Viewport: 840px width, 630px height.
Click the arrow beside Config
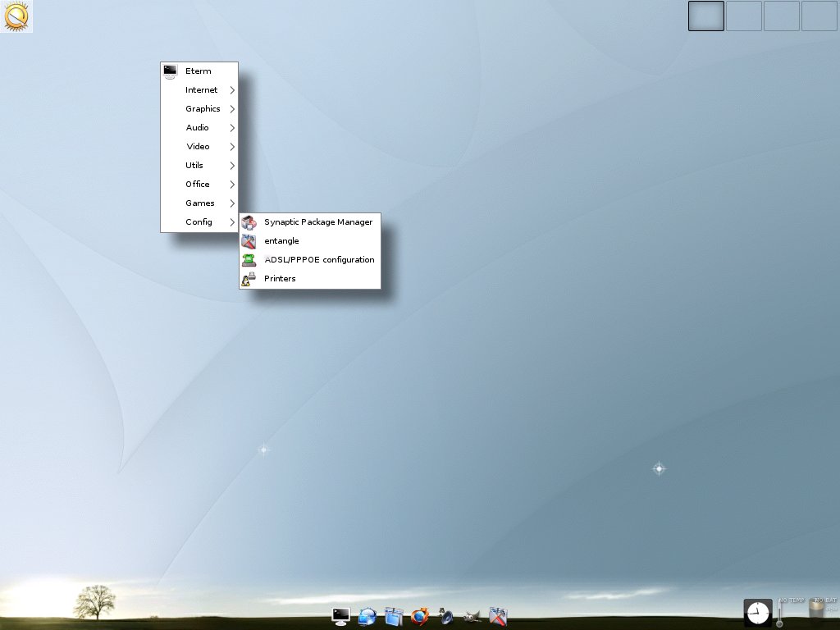point(232,221)
